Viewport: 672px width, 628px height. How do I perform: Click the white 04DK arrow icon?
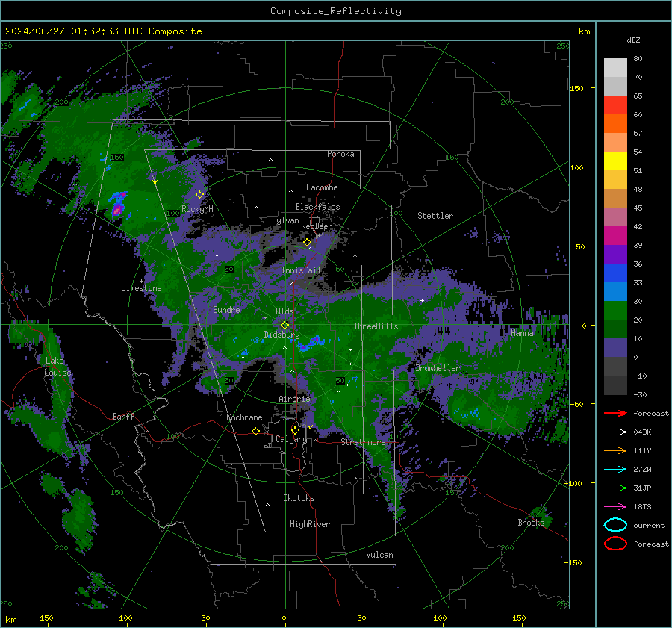(x=615, y=432)
